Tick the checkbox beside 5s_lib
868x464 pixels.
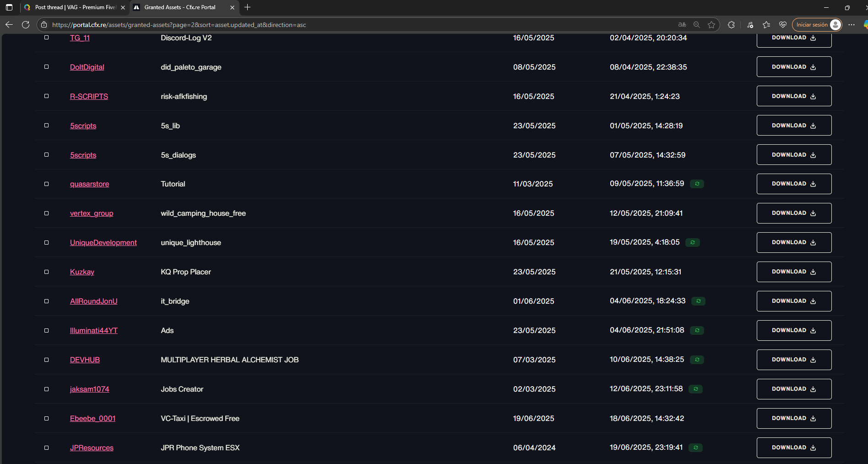coord(46,126)
